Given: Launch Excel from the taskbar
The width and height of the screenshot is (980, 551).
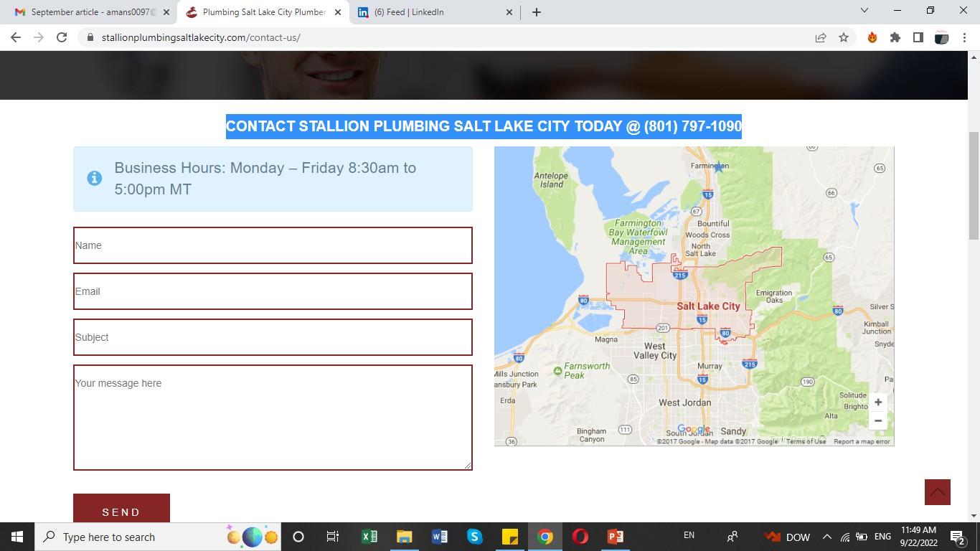Looking at the screenshot, I should (x=369, y=537).
